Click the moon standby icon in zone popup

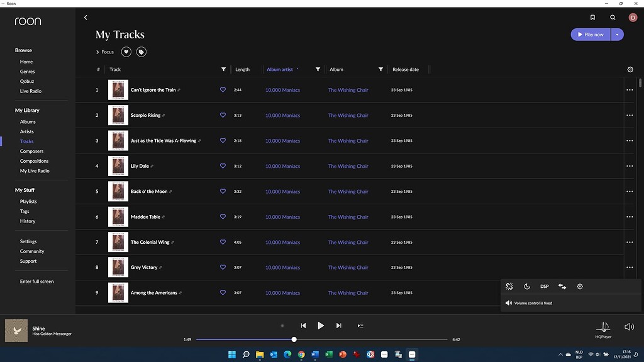[527, 286]
